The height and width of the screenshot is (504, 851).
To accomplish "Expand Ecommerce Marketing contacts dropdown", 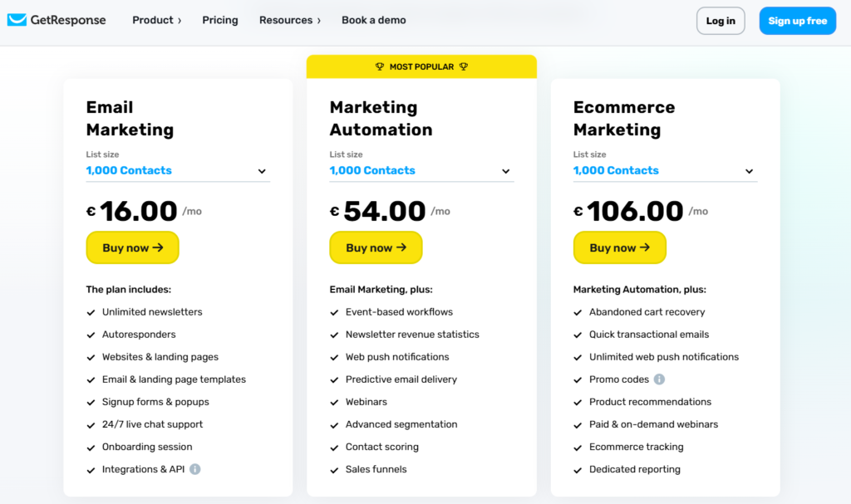I will coord(665,171).
